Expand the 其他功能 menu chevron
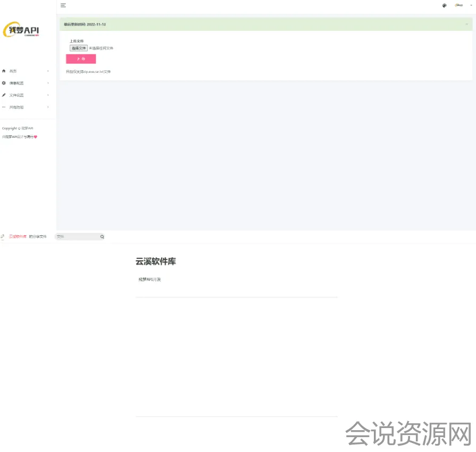The height and width of the screenshot is (452, 476). pos(48,107)
